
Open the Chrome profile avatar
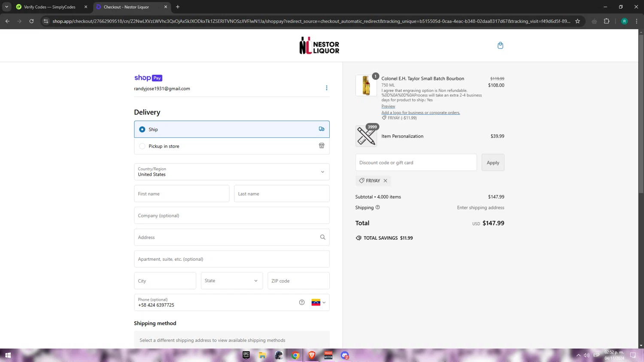pyautogui.click(x=624, y=21)
